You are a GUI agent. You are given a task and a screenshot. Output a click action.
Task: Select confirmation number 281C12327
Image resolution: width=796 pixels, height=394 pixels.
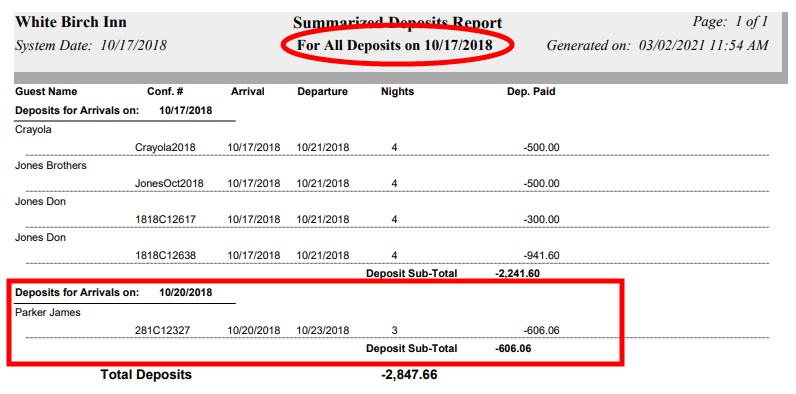click(162, 331)
